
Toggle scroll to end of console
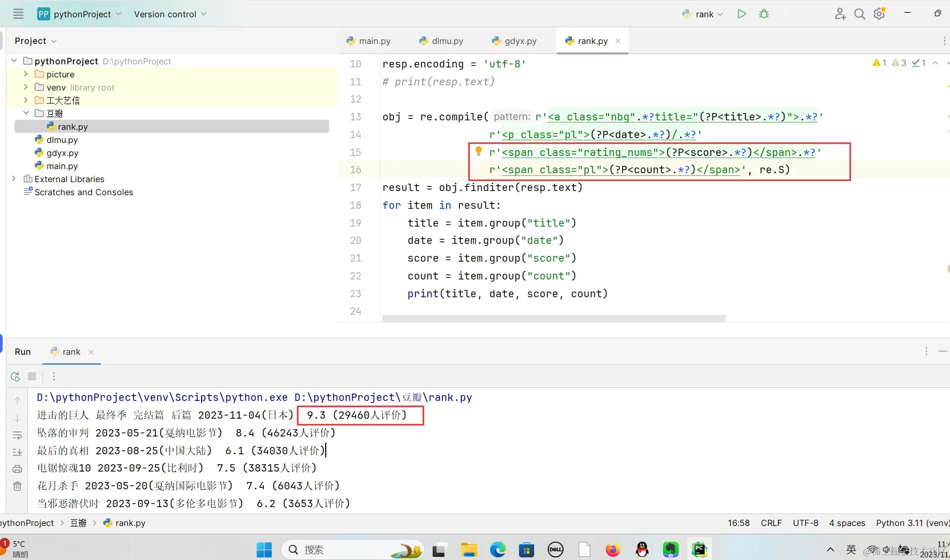17,452
